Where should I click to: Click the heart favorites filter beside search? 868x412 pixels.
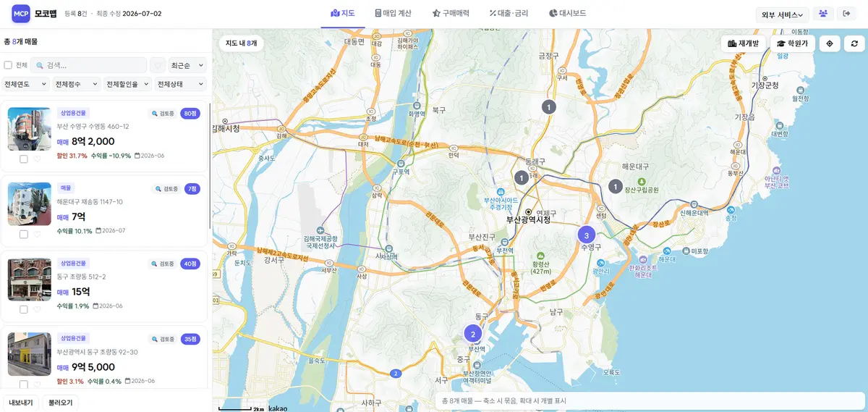(158, 65)
